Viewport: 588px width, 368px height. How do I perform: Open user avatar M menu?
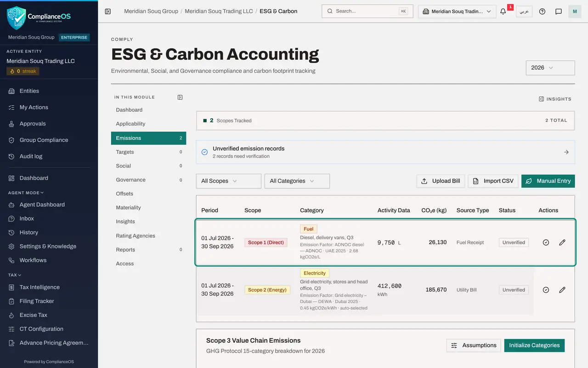[x=575, y=11]
